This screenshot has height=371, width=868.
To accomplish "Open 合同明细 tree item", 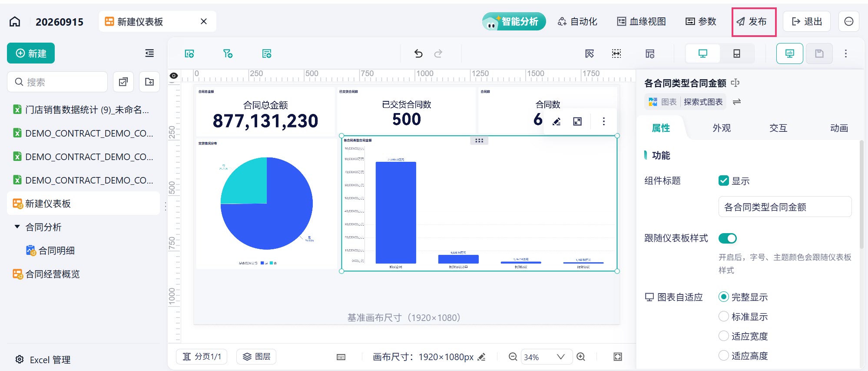I will coord(50,251).
